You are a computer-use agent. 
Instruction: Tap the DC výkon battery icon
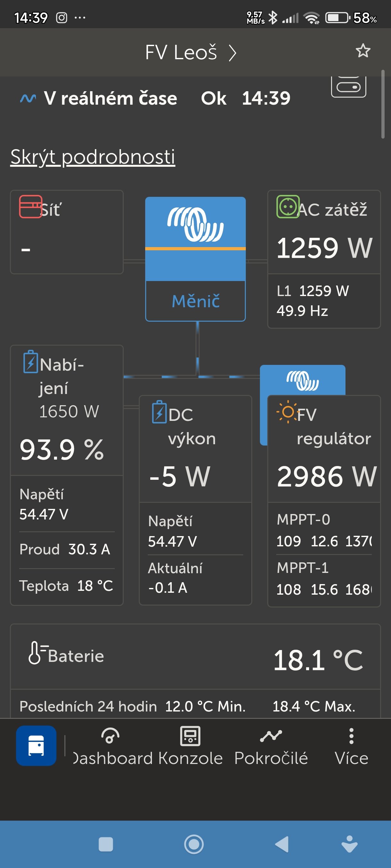[159, 412]
